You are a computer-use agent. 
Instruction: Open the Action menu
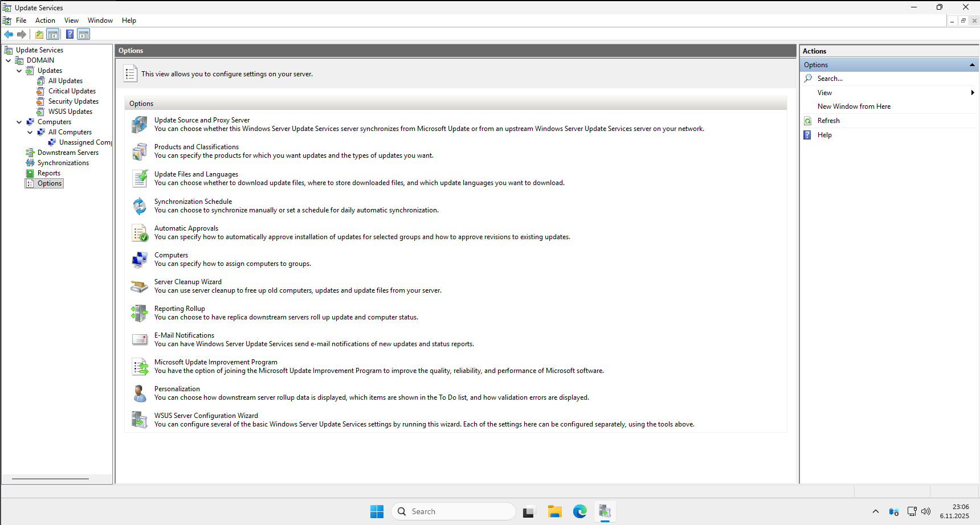[x=45, y=20]
